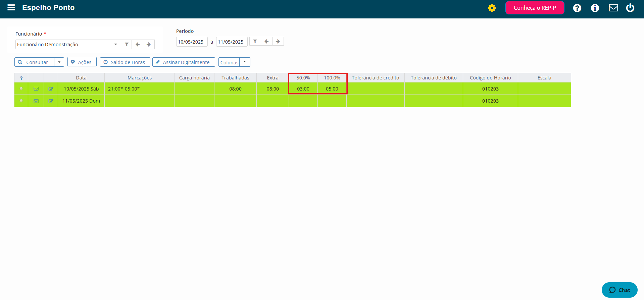
Task: Click envelope icon in 11/05/2025 row
Action: [x=36, y=101]
